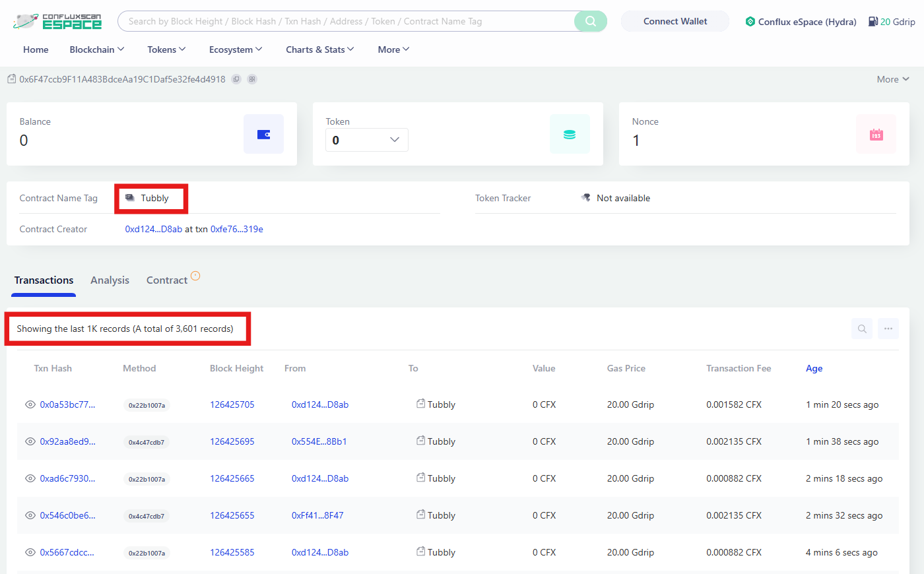Expand the Tokens menu

[166, 49]
